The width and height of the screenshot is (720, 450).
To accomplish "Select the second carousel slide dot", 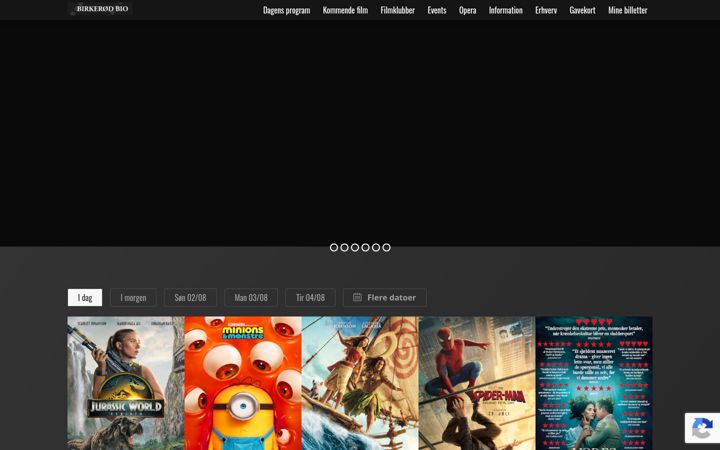I will pyautogui.click(x=344, y=248).
